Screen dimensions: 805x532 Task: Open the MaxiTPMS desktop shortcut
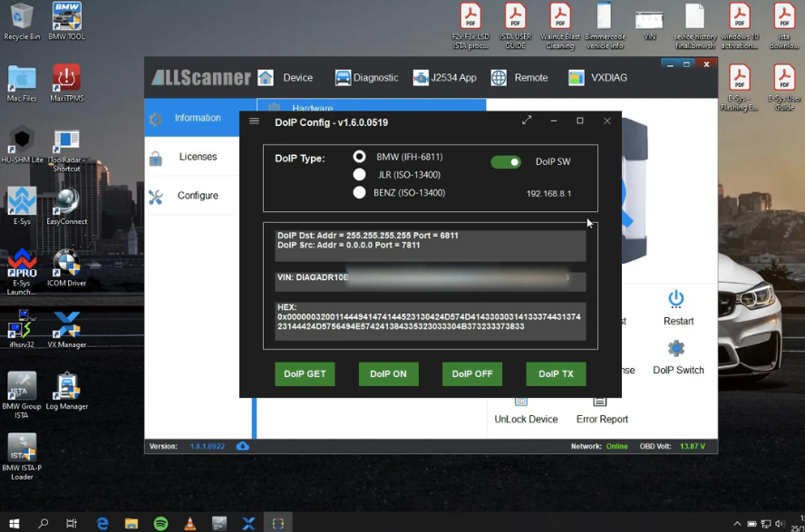pyautogui.click(x=67, y=83)
